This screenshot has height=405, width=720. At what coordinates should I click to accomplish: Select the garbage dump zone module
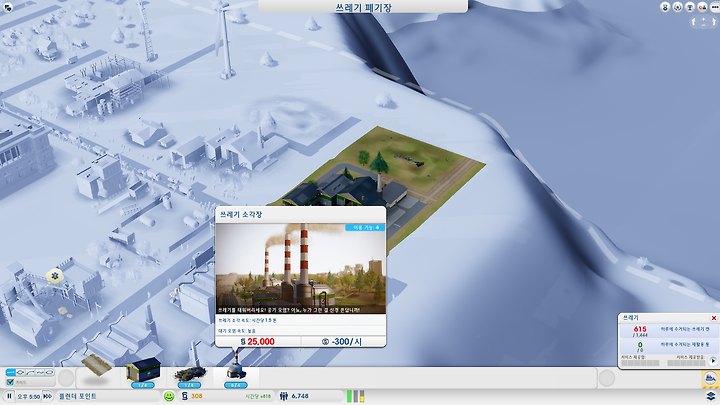click(x=190, y=374)
